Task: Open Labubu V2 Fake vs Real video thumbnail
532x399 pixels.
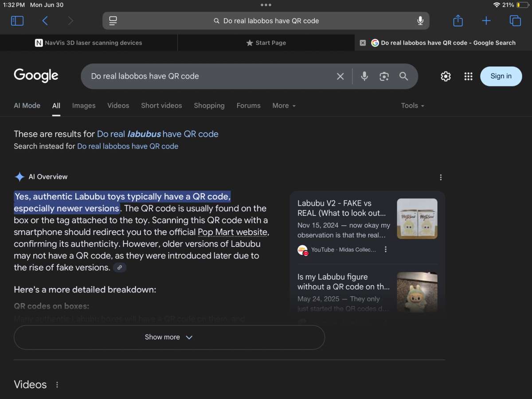Action: click(x=417, y=219)
